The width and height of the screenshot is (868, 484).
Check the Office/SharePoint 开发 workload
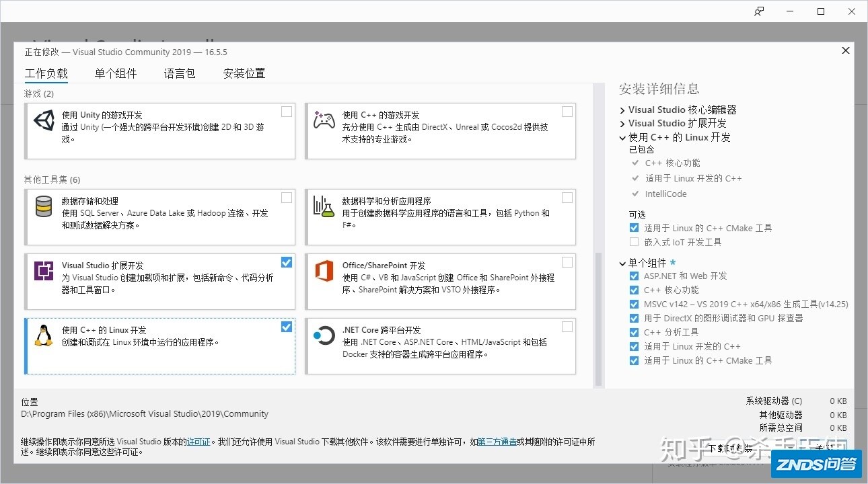click(567, 262)
